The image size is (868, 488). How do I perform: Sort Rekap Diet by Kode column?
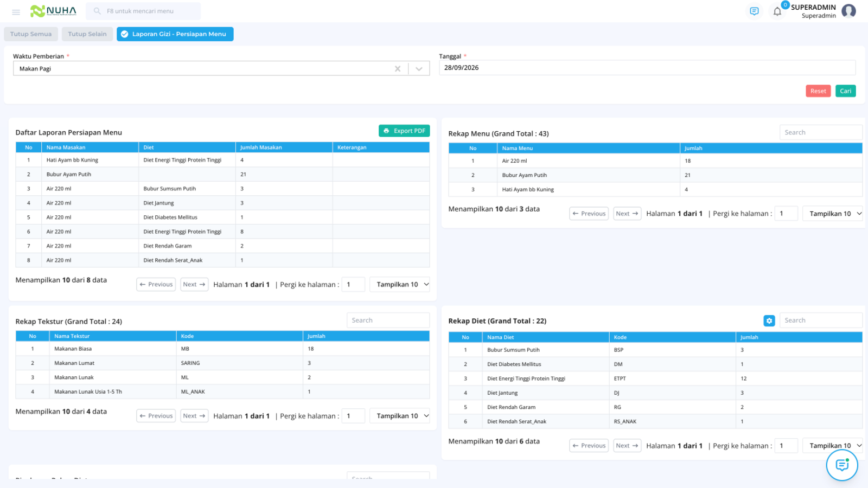pyautogui.click(x=672, y=337)
